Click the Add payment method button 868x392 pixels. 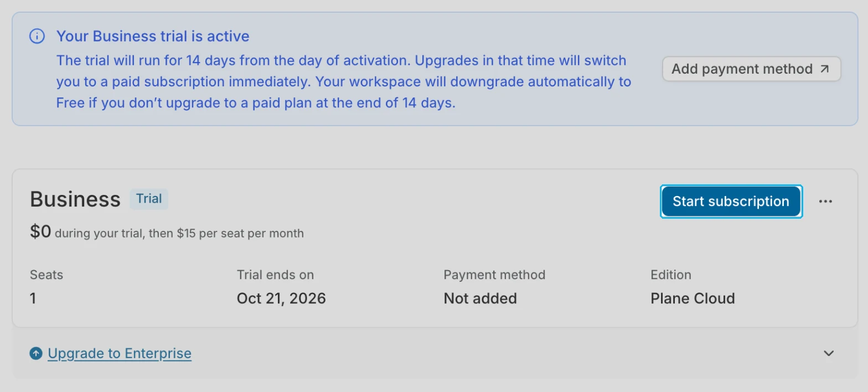coord(751,69)
